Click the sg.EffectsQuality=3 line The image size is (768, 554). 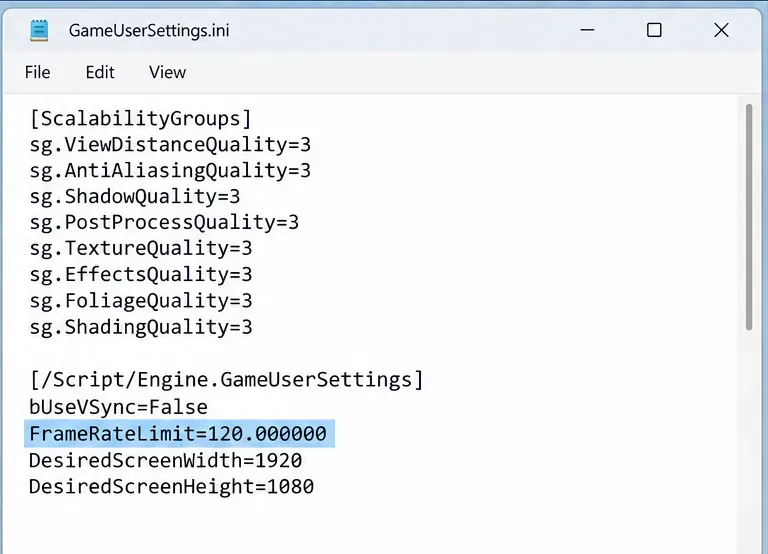pyautogui.click(x=141, y=274)
